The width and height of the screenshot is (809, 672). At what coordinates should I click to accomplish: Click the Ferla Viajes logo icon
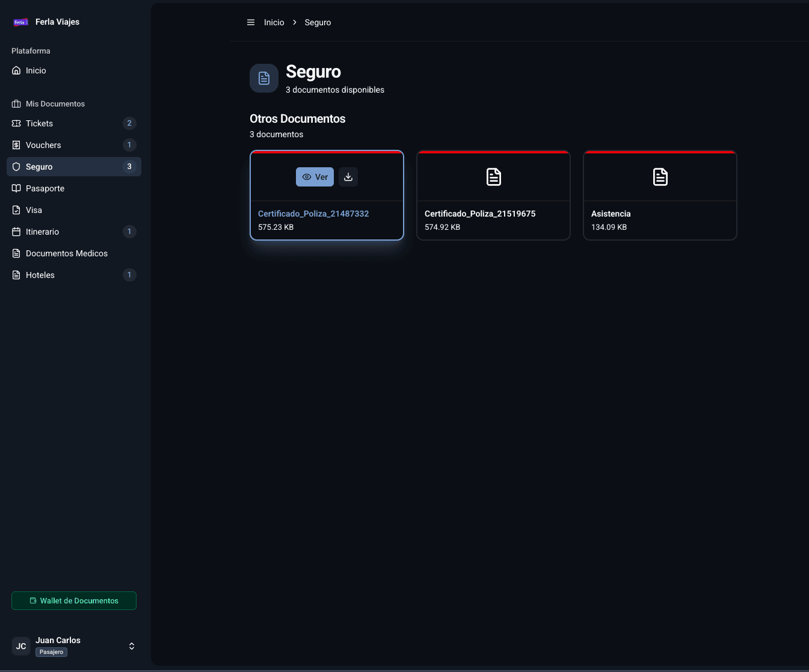point(21,22)
